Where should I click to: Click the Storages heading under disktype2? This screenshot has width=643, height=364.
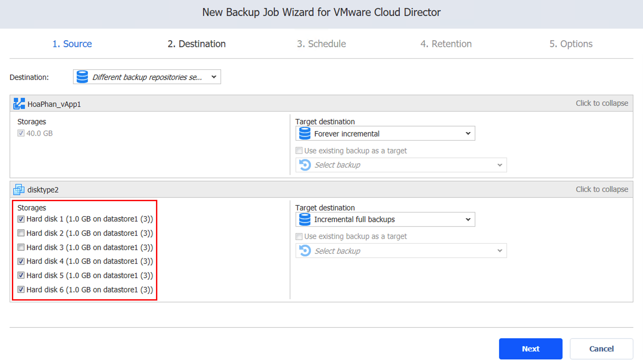tap(32, 208)
